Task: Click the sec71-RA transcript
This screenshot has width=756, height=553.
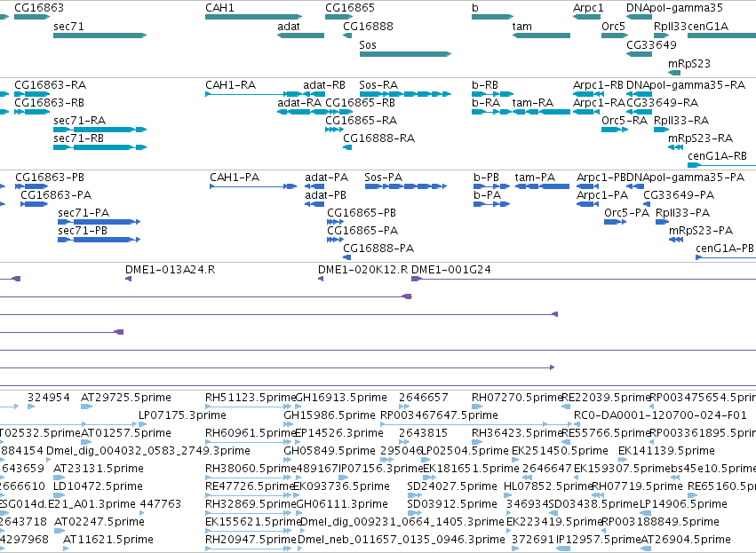Action: 99,130
